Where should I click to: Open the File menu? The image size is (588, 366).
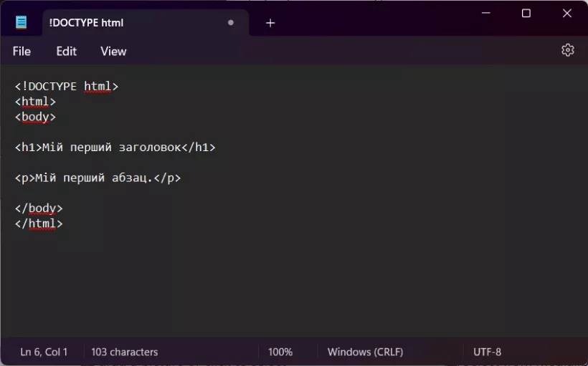22,51
